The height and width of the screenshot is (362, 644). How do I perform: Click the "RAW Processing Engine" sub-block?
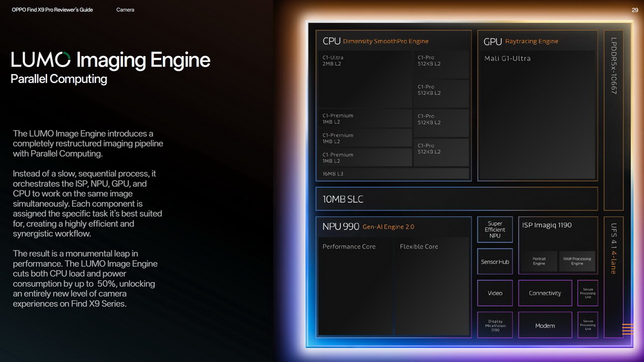(577, 261)
